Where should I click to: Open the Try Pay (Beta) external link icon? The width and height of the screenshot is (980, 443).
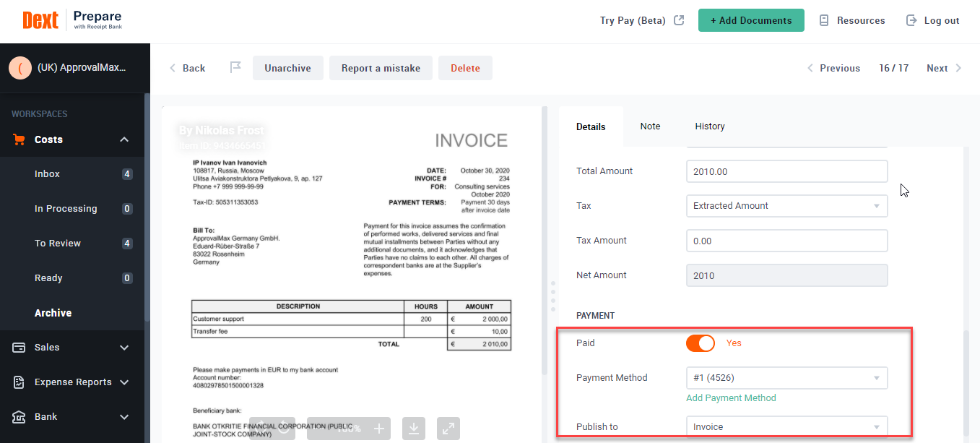[x=679, y=20]
